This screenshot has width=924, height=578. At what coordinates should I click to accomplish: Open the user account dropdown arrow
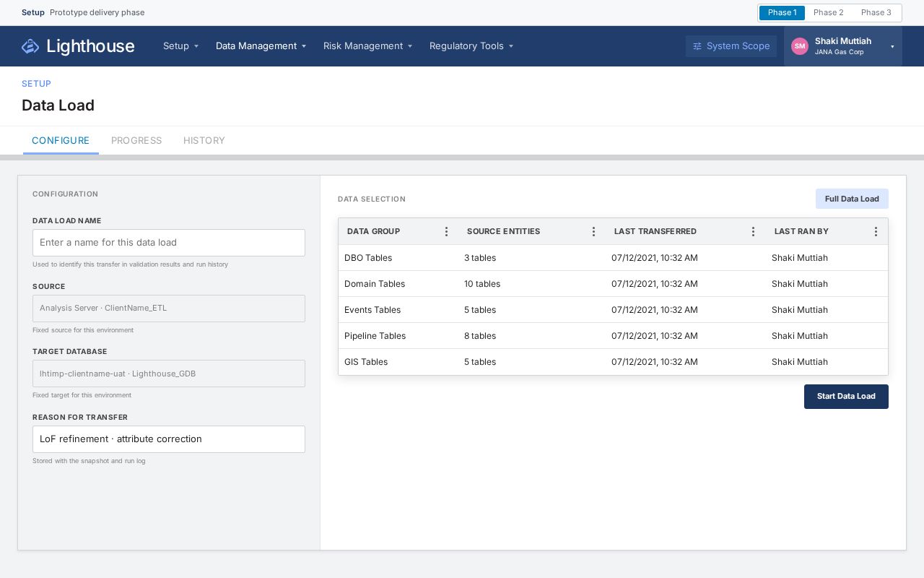click(892, 47)
